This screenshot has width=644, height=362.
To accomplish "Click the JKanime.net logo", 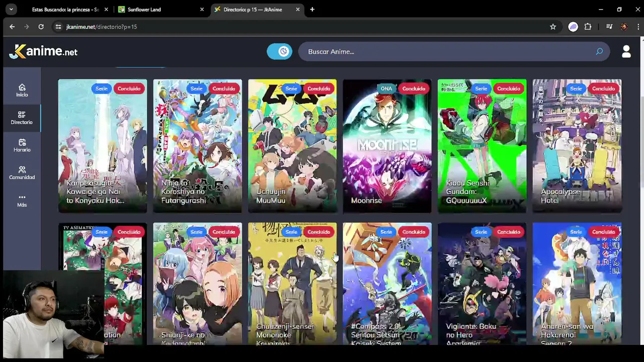I will click(x=44, y=51).
